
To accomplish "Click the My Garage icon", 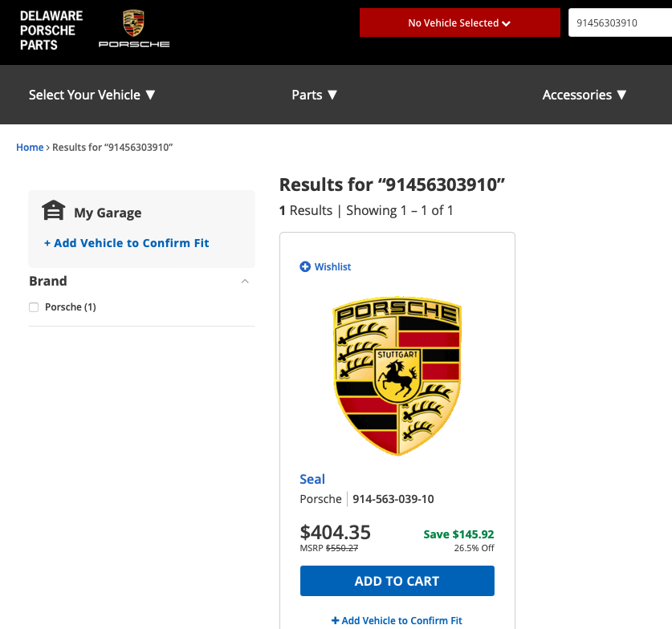I will point(53,211).
